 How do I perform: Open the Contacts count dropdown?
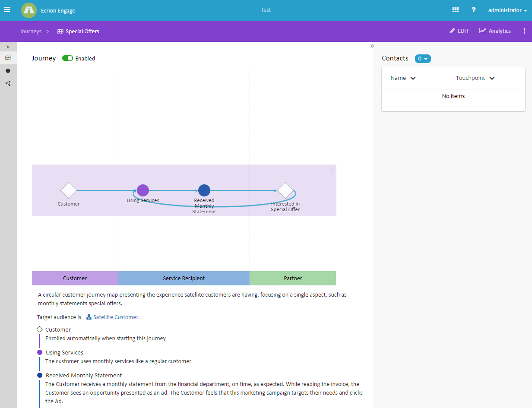click(422, 58)
